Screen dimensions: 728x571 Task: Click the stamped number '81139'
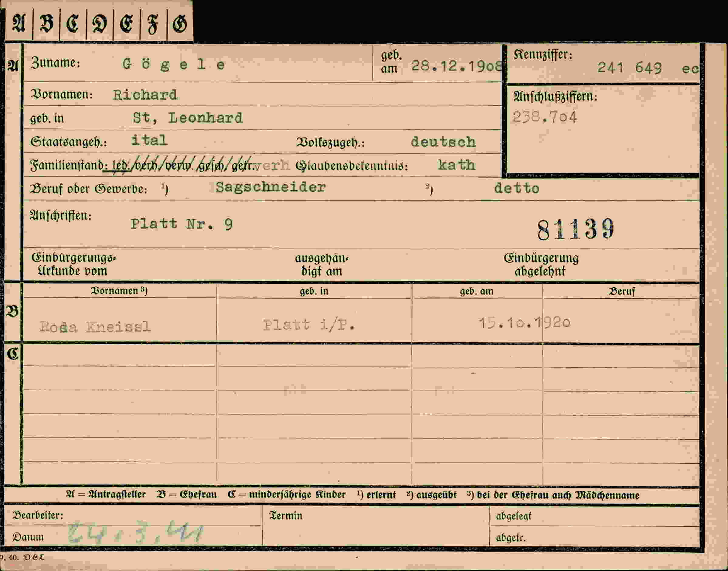click(x=576, y=230)
